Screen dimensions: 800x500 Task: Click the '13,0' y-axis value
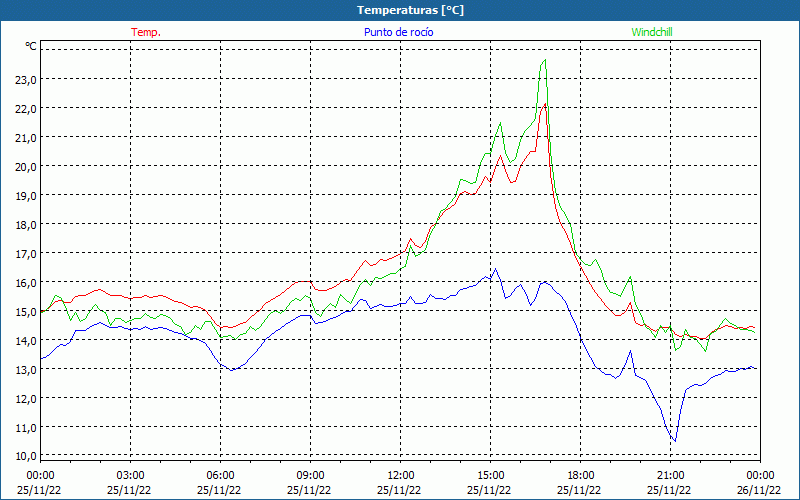pyautogui.click(x=26, y=370)
